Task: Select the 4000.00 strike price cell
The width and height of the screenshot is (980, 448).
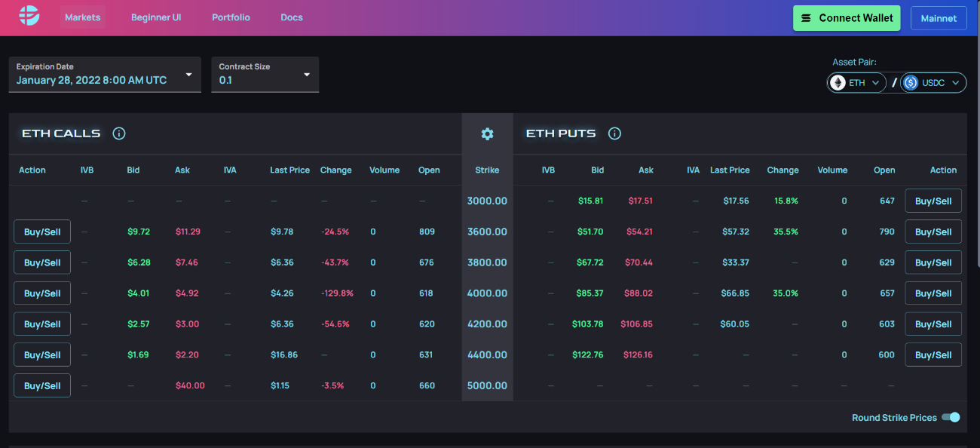Action: [487, 293]
